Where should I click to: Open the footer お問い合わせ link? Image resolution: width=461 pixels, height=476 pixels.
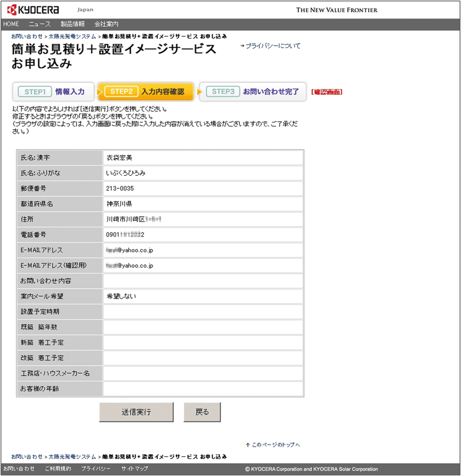[x=19, y=469]
